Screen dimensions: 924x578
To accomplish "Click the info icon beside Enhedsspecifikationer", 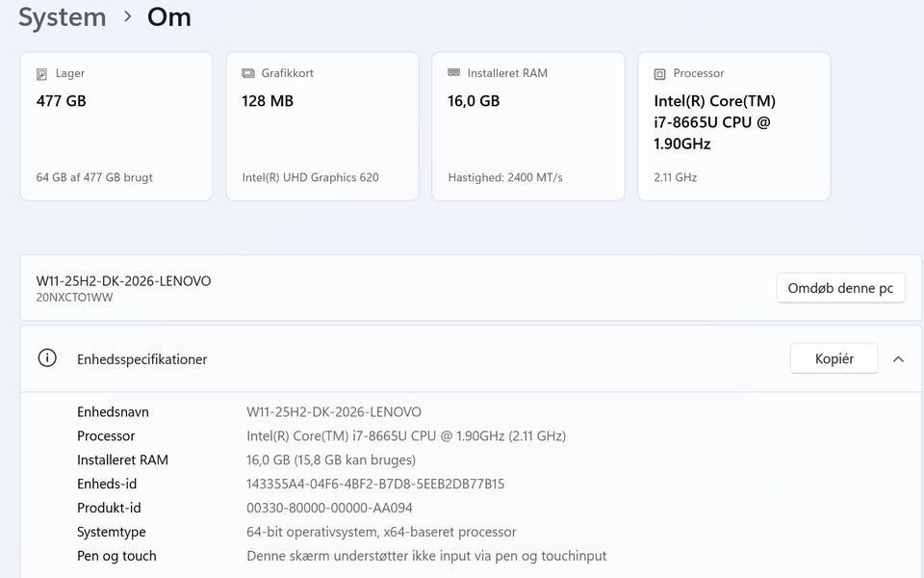I will [47, 358].
